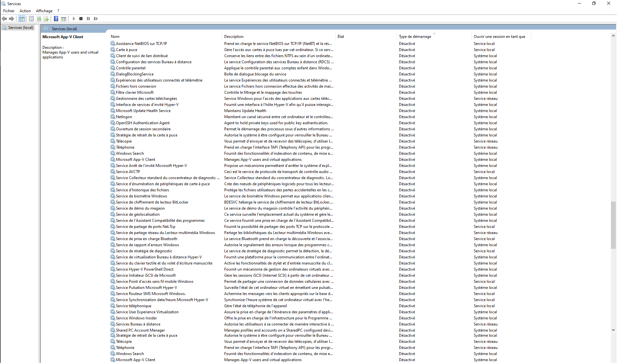This screenshot has width=618, height=364.
Task: Open the Properties toolbar button
Action: click(x=31, y=19)
